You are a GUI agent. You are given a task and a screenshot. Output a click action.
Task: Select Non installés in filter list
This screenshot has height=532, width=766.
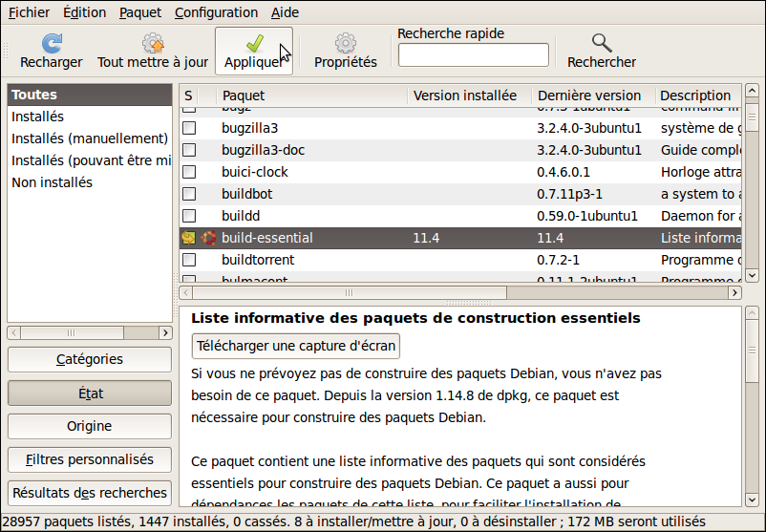coord(52,182)
